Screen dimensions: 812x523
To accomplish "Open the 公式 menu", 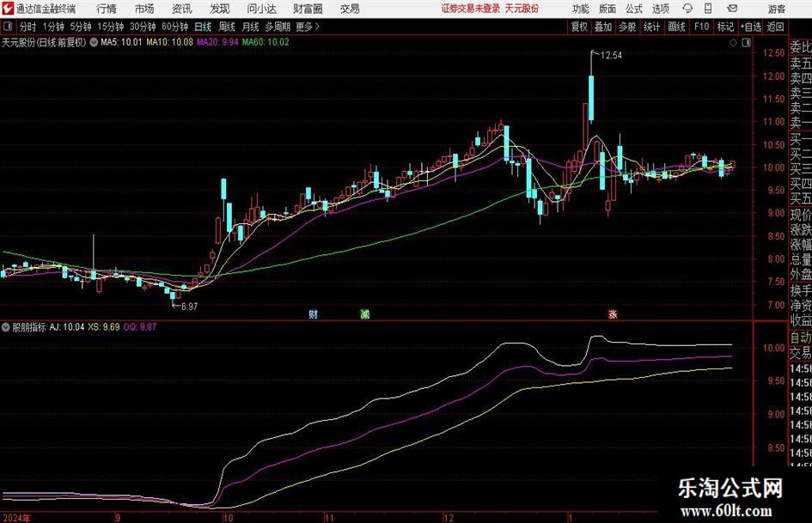I will pyautogui.click(x=634, y=9).
